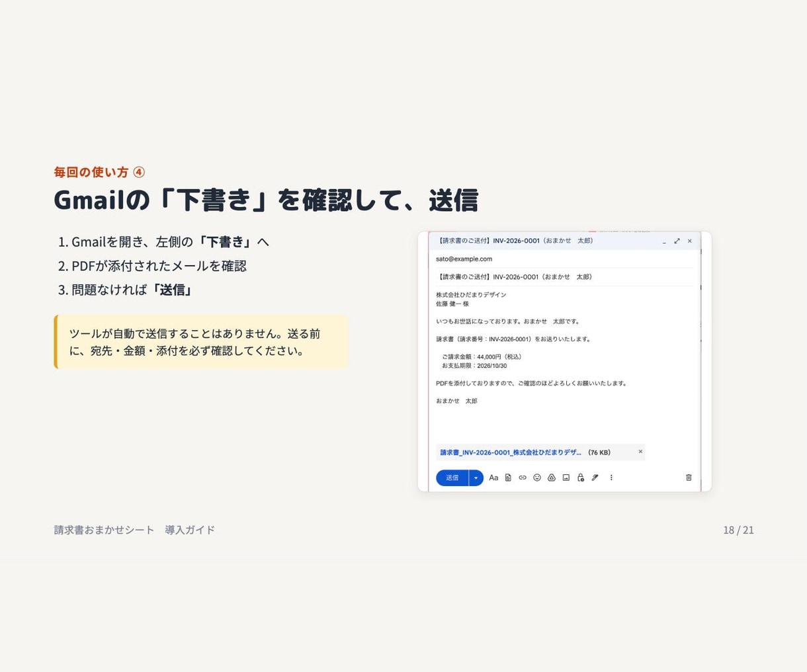Minimize the compose window
The width and height of the screenshot is (807, 672).
(x=664, y=241)
